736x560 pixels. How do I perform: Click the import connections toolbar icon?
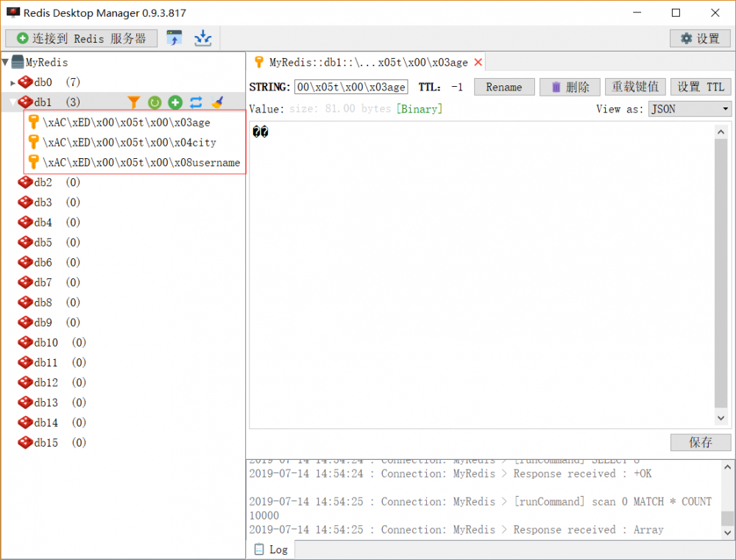tap(202, 38)
